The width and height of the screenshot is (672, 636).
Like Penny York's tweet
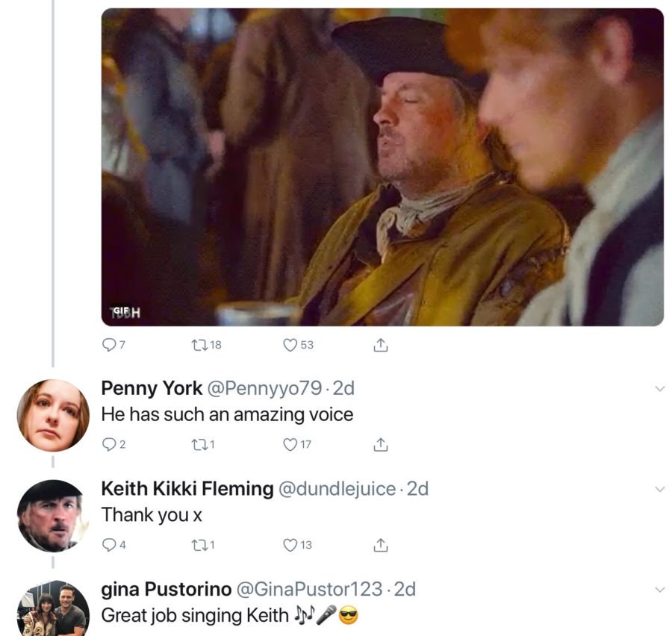(290, 445)
